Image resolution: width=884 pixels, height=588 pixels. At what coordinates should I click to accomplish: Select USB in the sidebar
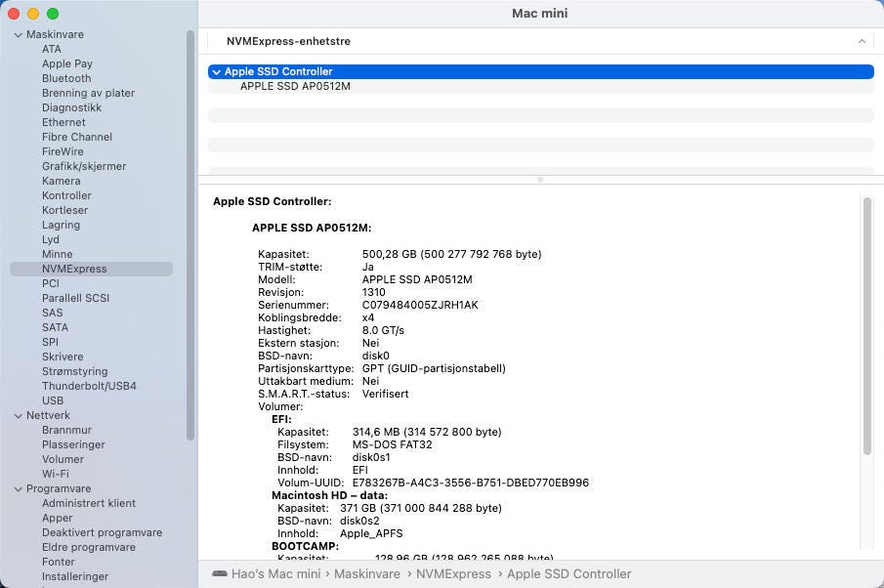53,400
